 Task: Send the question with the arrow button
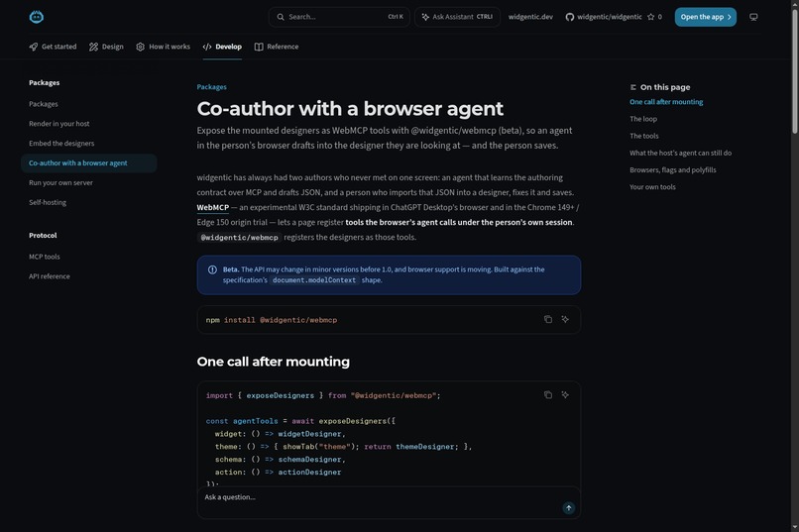point(569,507)
